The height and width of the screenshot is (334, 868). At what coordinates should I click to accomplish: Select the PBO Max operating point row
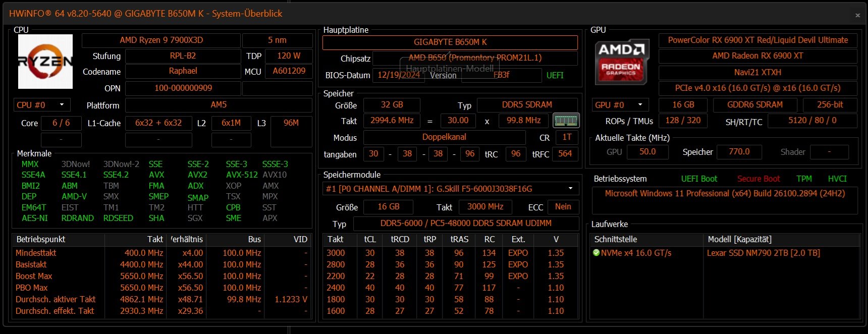(161, 288)
